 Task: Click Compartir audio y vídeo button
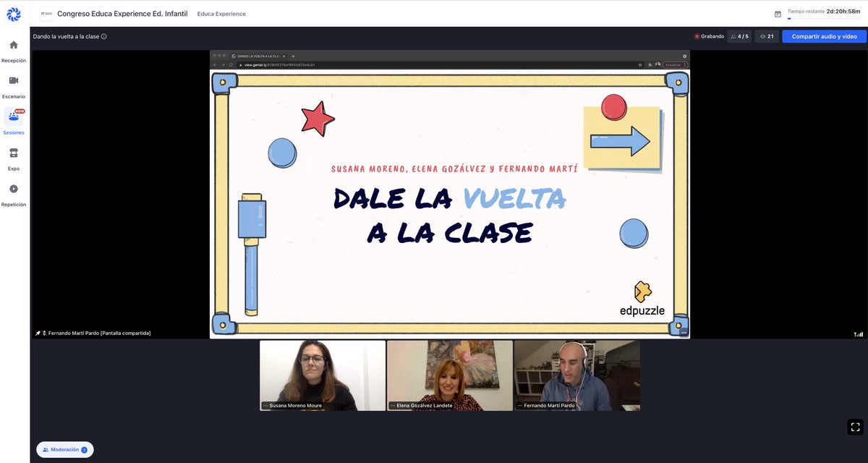[824, 36]
